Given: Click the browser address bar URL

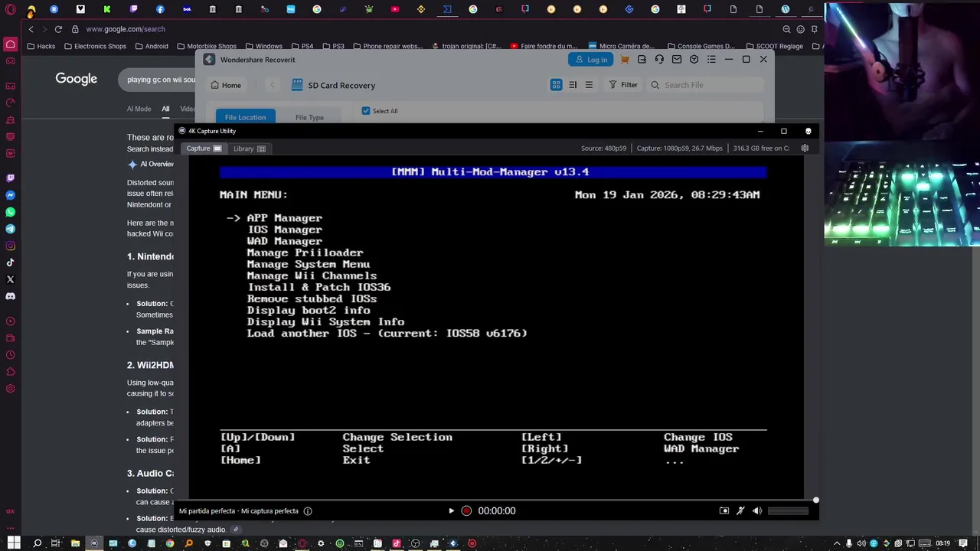Looking at the screenshot, I should 126,29.
